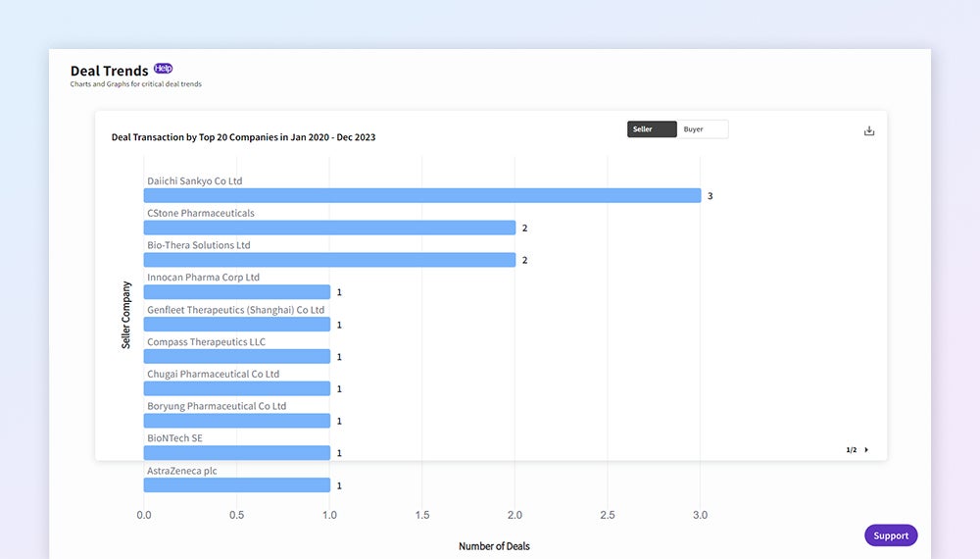Screen dimensions: 980x559
Task: Select the Bio-Thera Solutions Ltd bar
Action: point(329,260)
